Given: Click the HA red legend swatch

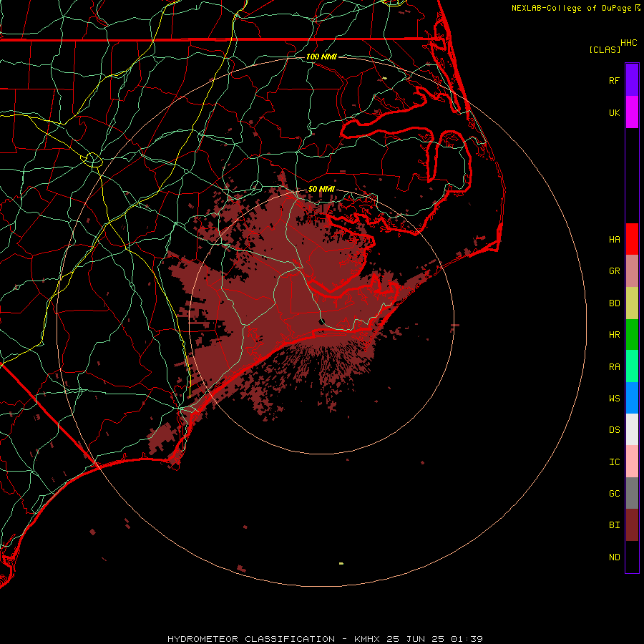Looking at the screenshot, I should click(x=632, y=239).
